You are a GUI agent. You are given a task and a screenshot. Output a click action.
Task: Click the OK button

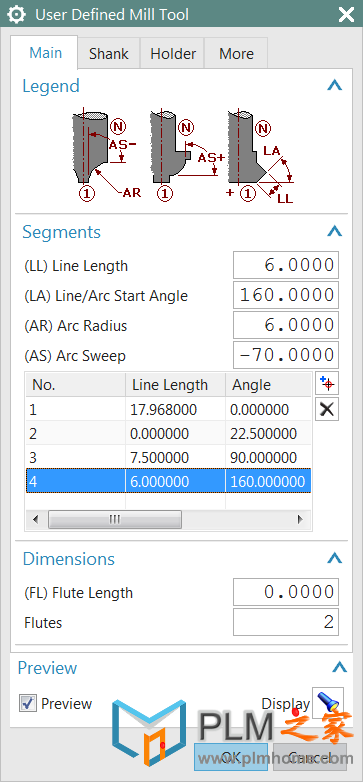click(x=231, y=757)
